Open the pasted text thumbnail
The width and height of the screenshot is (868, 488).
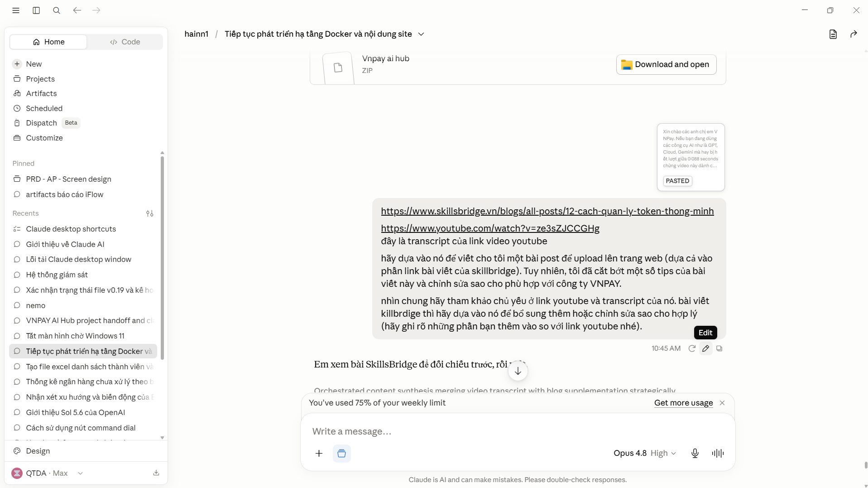click(x=691, y=157)
